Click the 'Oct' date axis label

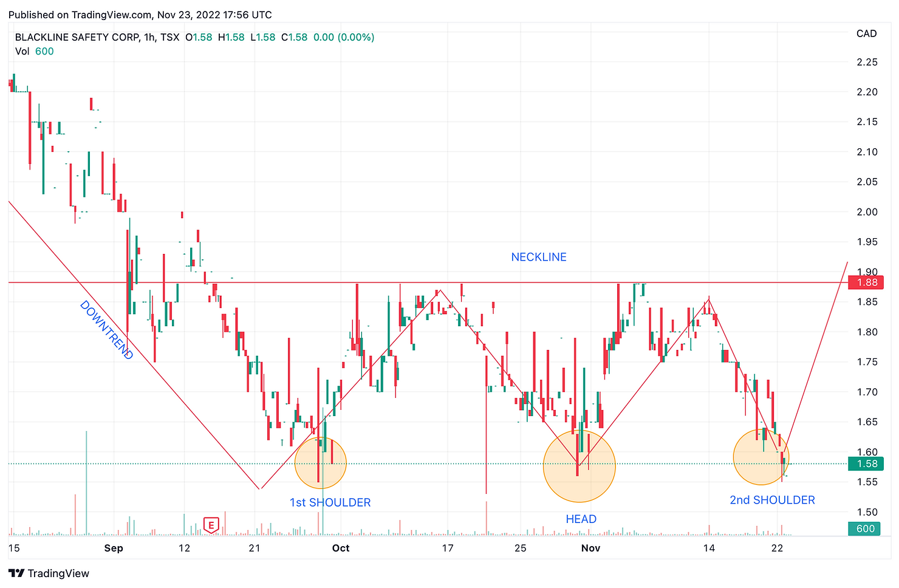pyautogui.click(x=341, y=548)
